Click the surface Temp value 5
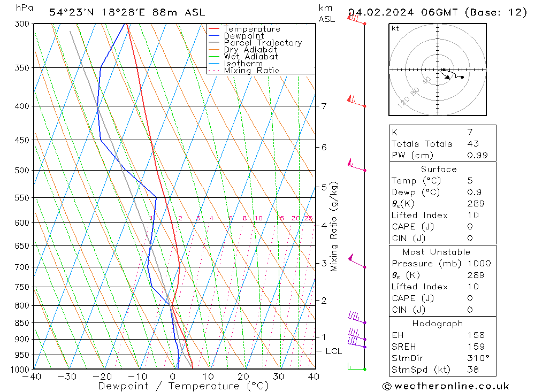Image resolution: width=535 pixels, height=392 pixels. (x=470, y=180)
